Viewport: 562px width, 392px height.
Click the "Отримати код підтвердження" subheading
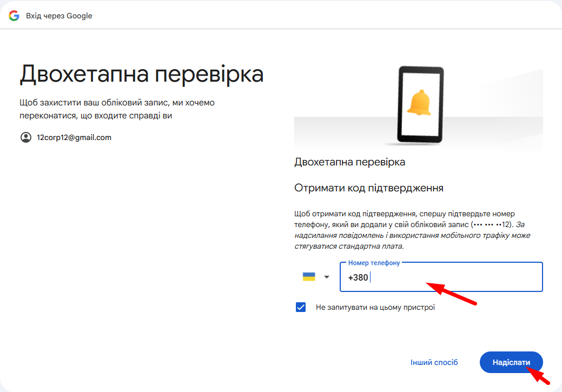click(369, 188)
